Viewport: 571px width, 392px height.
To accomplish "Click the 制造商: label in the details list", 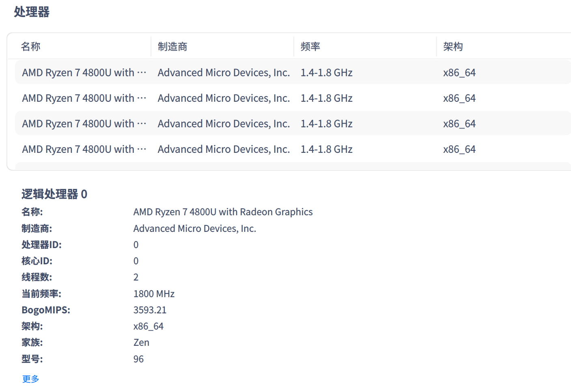I will 37,229.
